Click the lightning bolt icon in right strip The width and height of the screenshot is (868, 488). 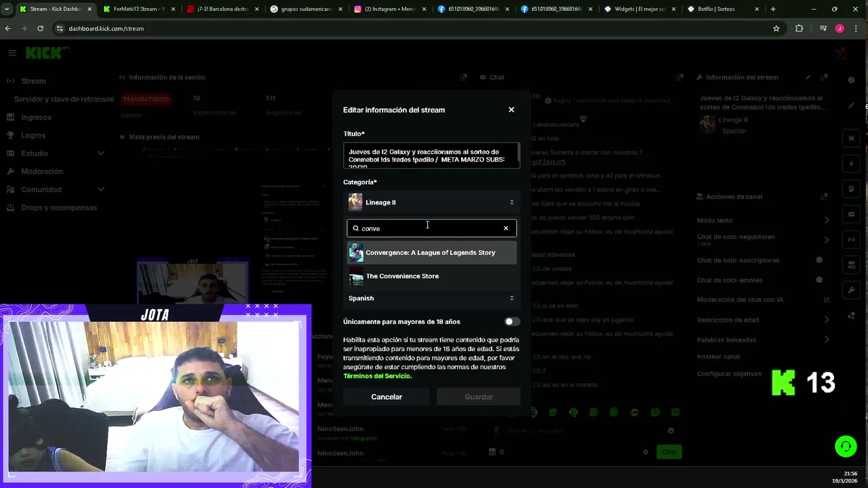pos(852,163)
